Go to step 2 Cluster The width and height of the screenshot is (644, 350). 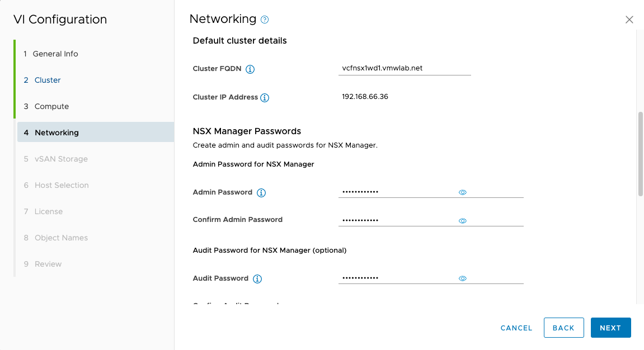(x=43, y=80)
